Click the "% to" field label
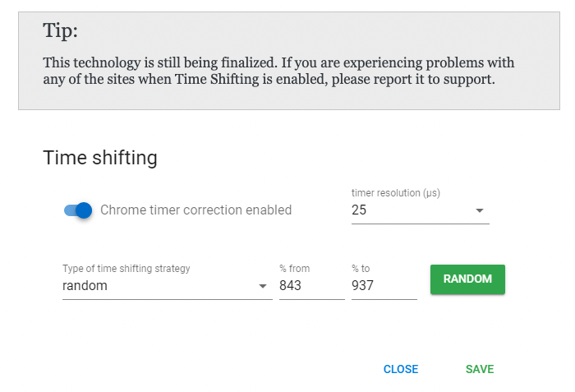The height and width of the screenshot is (392, 575). pyautogui.click(x=361, y=269)
